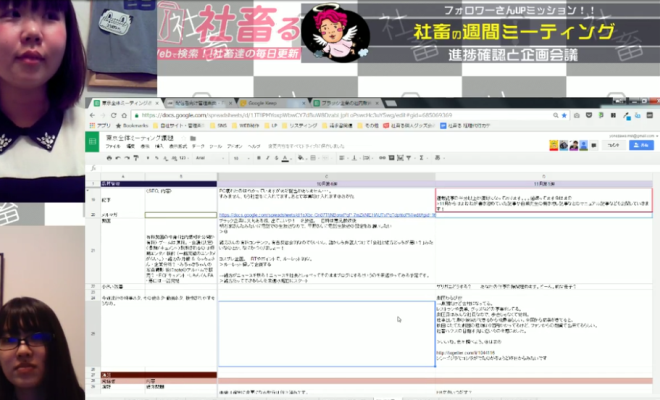Click the green Google Sheets home icon

(92, 142)
